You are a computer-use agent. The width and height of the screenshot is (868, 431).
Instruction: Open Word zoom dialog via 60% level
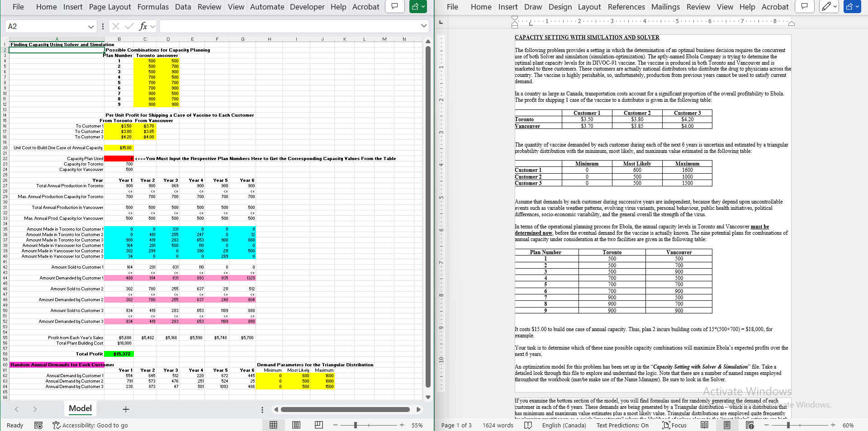coord(848,425)
